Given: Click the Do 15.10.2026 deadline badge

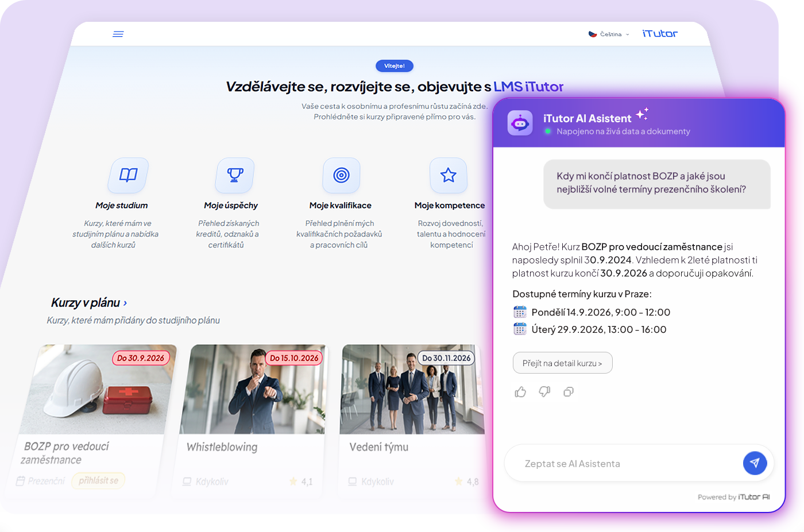Looking at the screenshot, I should (294, 358).
